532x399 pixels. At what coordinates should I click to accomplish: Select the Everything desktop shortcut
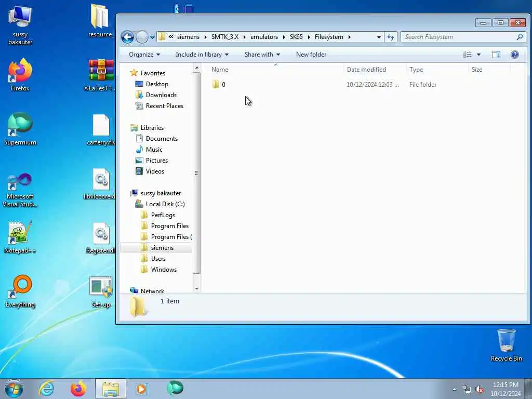pyautogui.click(x=20, y=291)
